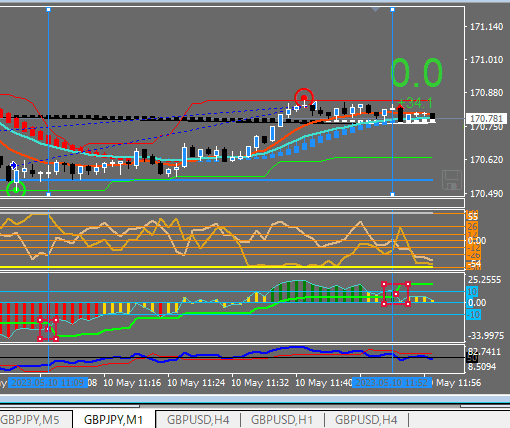This screenshot has width=510, height=428.
Task: Select the red rectangle object near 2023.05.10 11:09 line
Action: (x=48, y=329)
